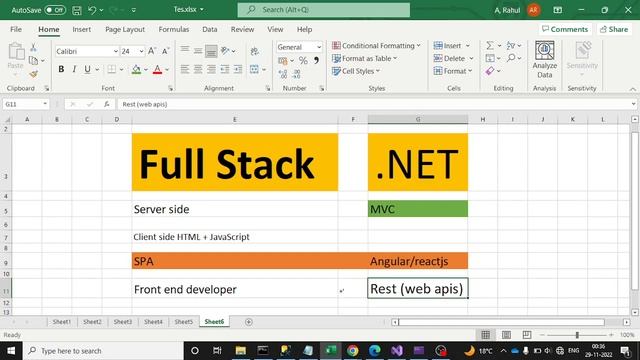Click the Analyze Data button
This screenshot has width=640, height=360.
(x=544, y=60)
